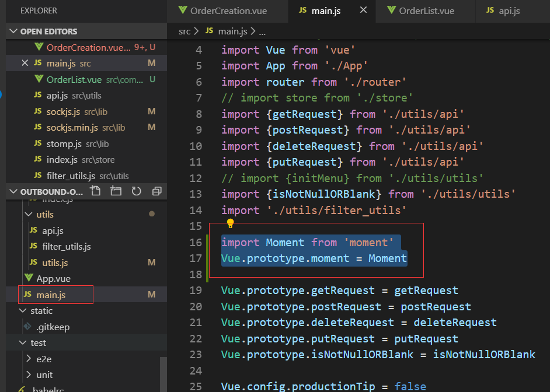Click the src breadcrumb segment
Image resolution: width=550 pixels, height=392 pixels.
185,31
